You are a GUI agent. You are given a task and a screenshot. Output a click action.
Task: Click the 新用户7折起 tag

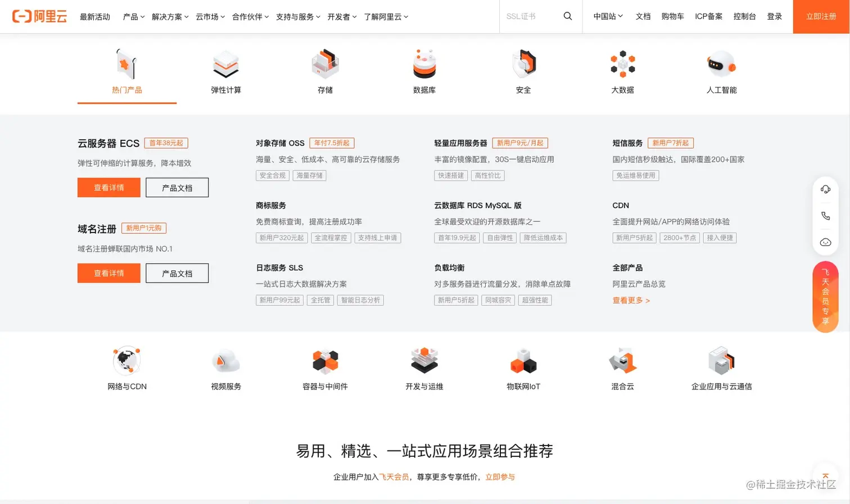click(671, 143)
